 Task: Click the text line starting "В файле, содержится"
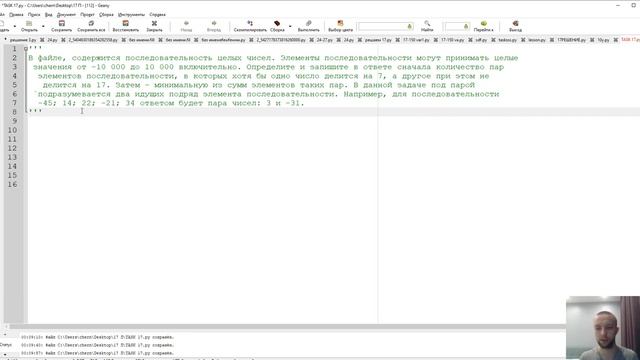click(273, 58)
